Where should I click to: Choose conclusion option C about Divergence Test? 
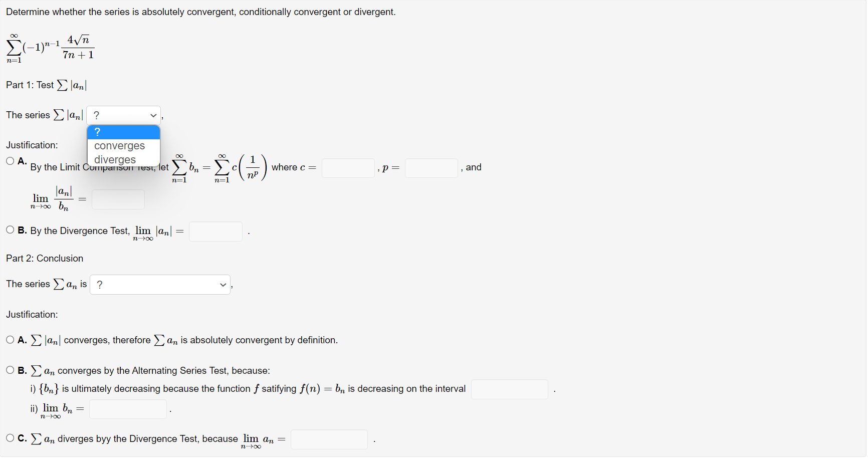coord(10,437)
